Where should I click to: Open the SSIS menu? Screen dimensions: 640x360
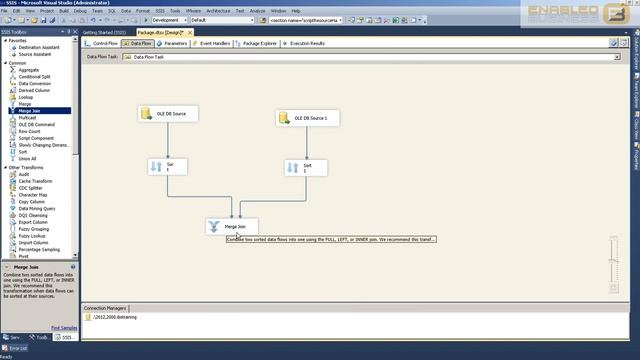coord(160,11)
